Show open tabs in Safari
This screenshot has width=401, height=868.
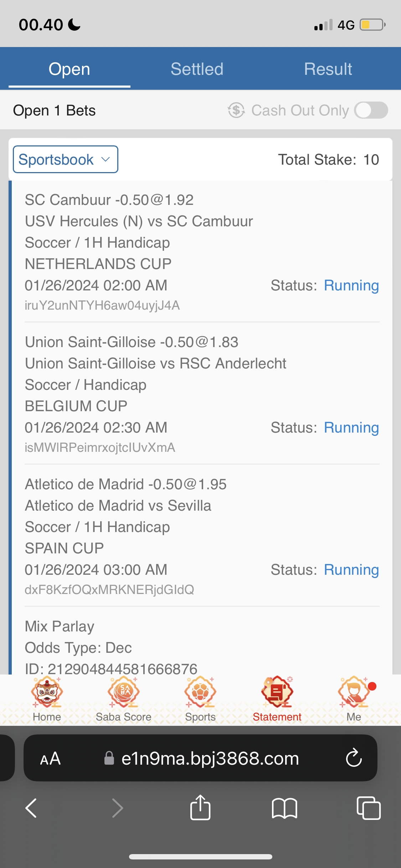[x=369, y=808]
